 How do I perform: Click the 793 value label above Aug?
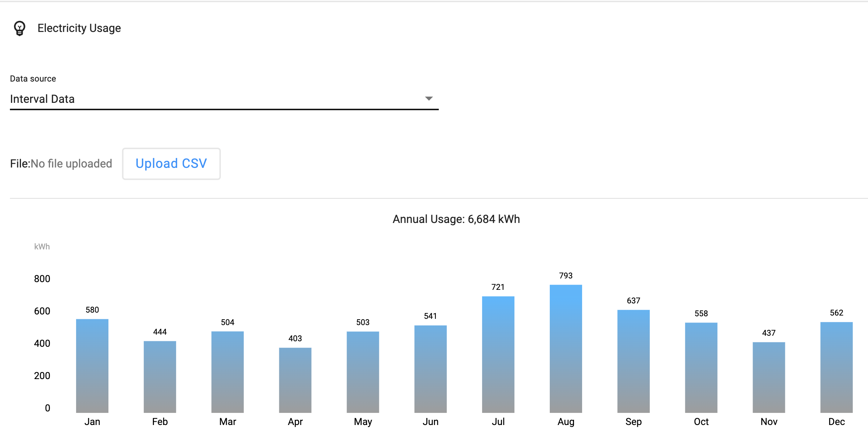[566, 275]
